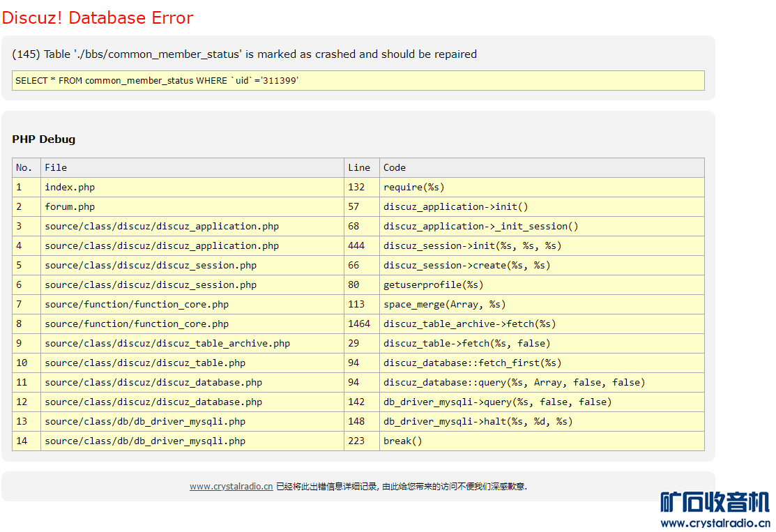Click row number 14 cell

click(26, 441)
